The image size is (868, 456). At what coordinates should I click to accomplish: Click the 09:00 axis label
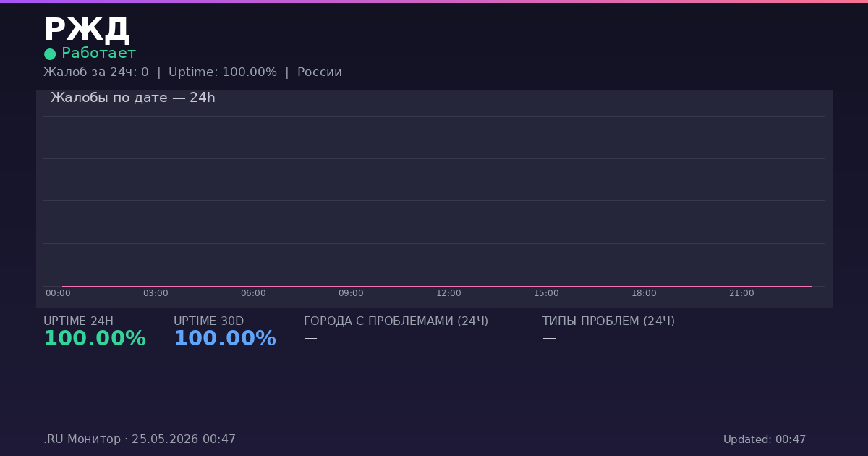pyautogui.click(x=351, y=293)
